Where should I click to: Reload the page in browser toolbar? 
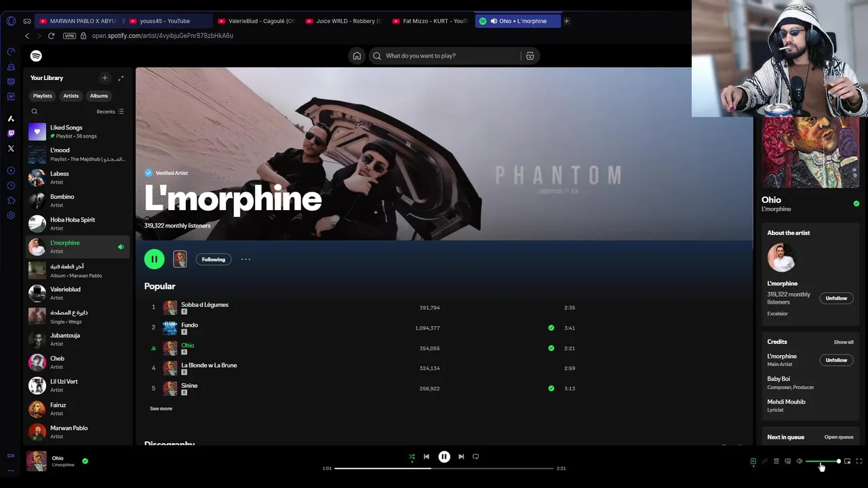tap(51, 35)
